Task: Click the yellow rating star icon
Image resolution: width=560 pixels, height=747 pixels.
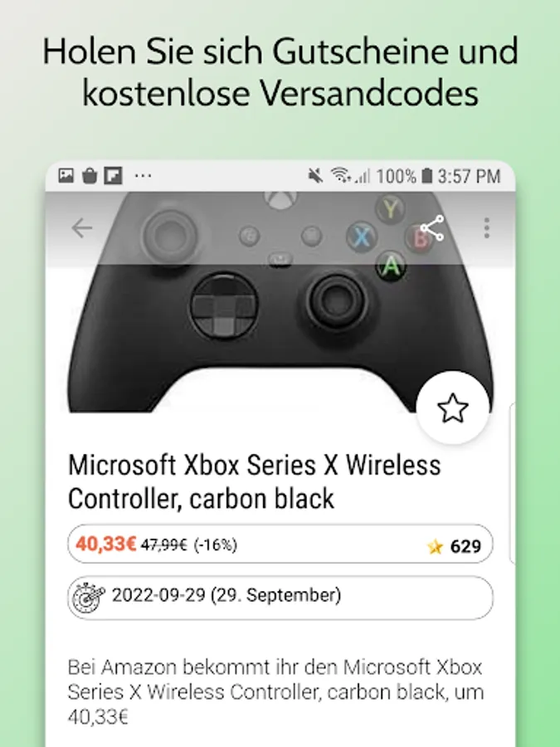Action: tap(435, 546)
